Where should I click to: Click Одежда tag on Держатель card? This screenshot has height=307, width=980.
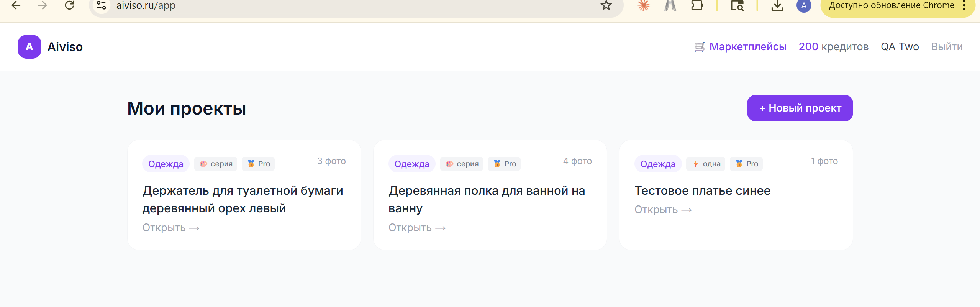[x=166, y=164]
